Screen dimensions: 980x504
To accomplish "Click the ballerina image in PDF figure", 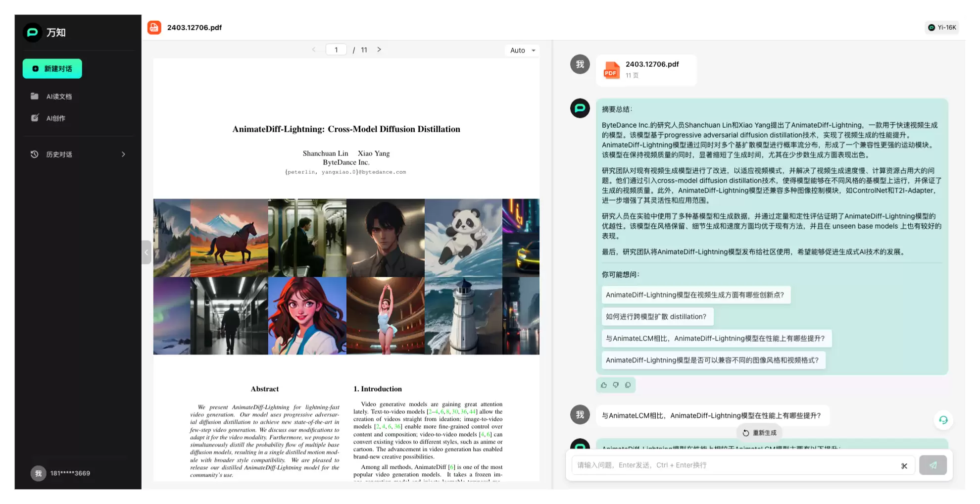I will pos(385,316).
